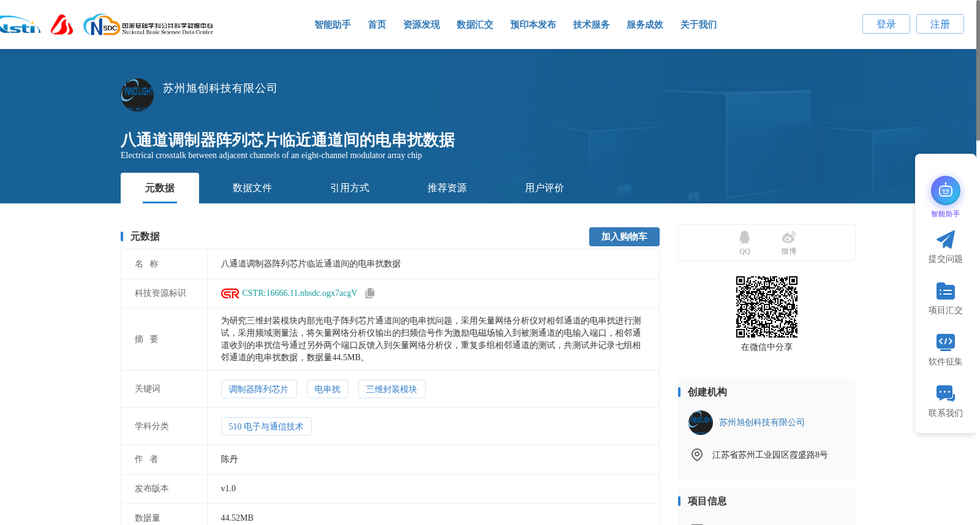
Task: Click keyword tag 调制器阵列芯片
Action: click(x=258, y=389)
